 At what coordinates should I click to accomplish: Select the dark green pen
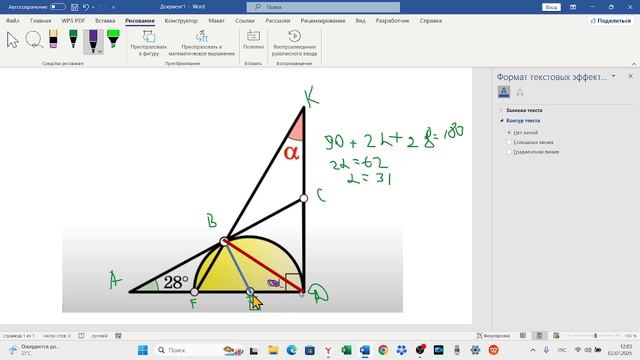(x=73, y=39)
